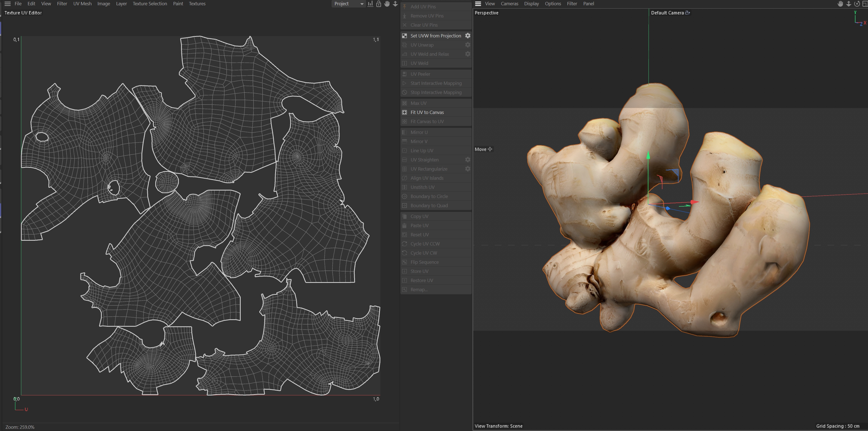
Task: Toggle viewport layout maximize icon at top right
Action: (865, 4)
